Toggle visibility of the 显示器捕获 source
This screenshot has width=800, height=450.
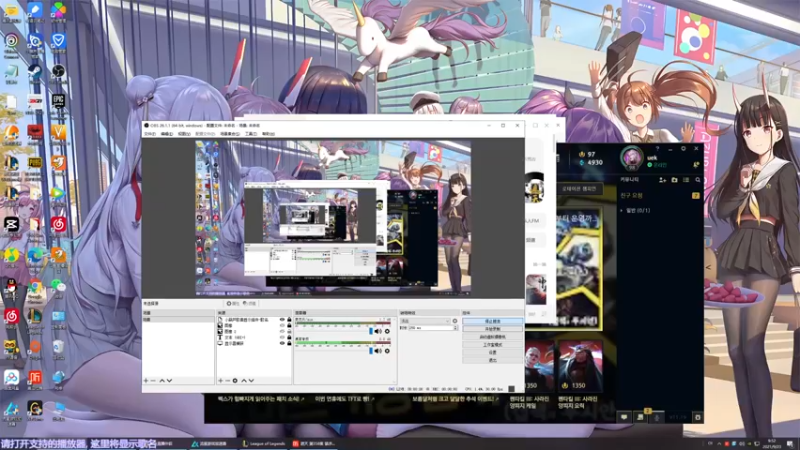282,343
